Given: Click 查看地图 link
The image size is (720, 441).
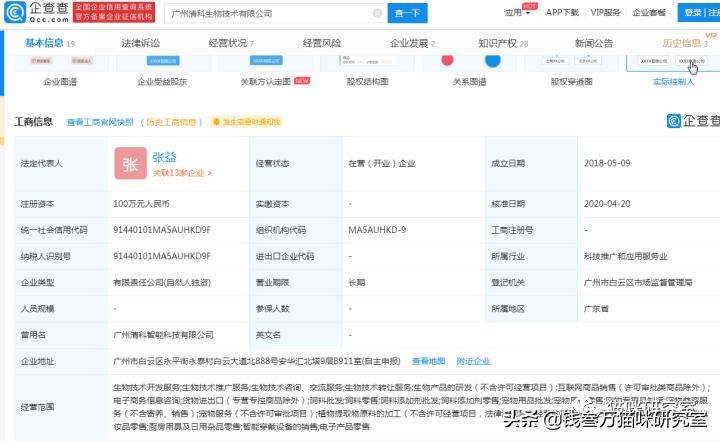Looking at the screenshot, I should 428,361.
